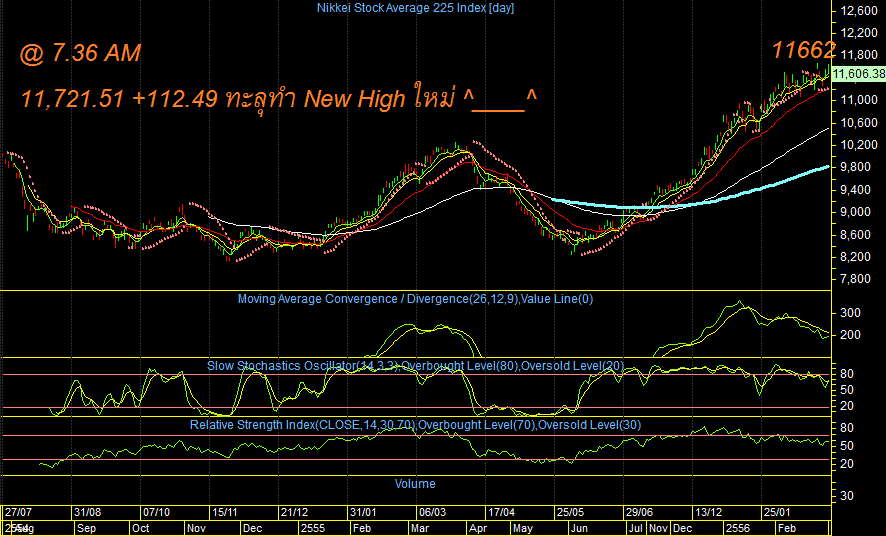The height and width of the screenshot is (536, 886).
Task: Click the 15/11 date marker
Action: pos(225,512)
